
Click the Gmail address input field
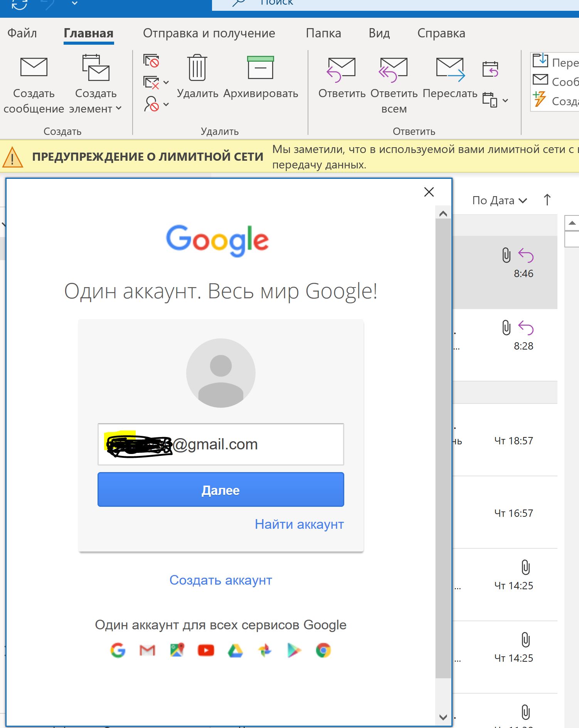221,444
